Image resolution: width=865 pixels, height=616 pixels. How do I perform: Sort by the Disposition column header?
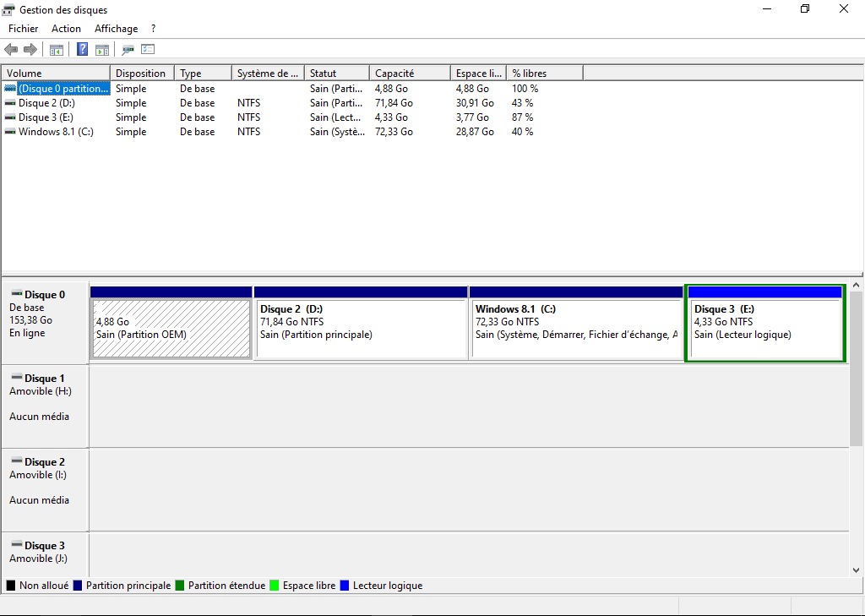point(142,73)
